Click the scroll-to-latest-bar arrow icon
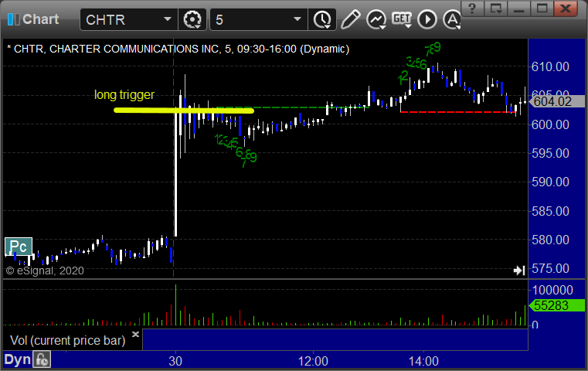The width and height of the screenshot is (588, 371). point(519,270)
